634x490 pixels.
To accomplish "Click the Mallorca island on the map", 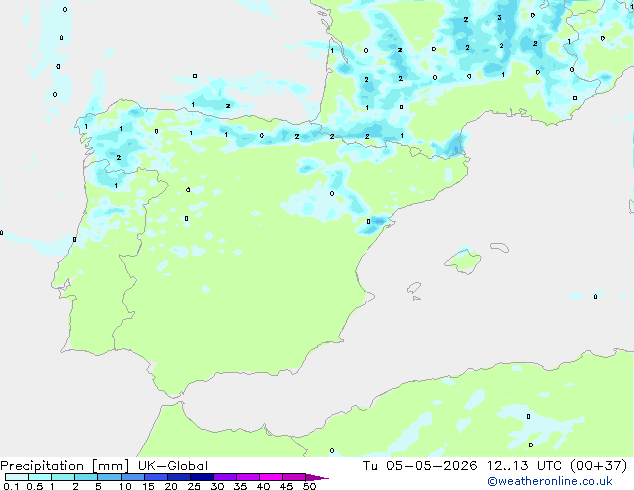I will [463, 261].
